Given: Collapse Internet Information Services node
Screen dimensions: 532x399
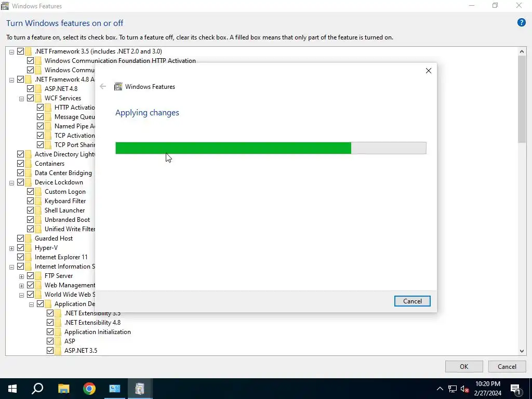Looking at the screenshot, I should [11, 267].
